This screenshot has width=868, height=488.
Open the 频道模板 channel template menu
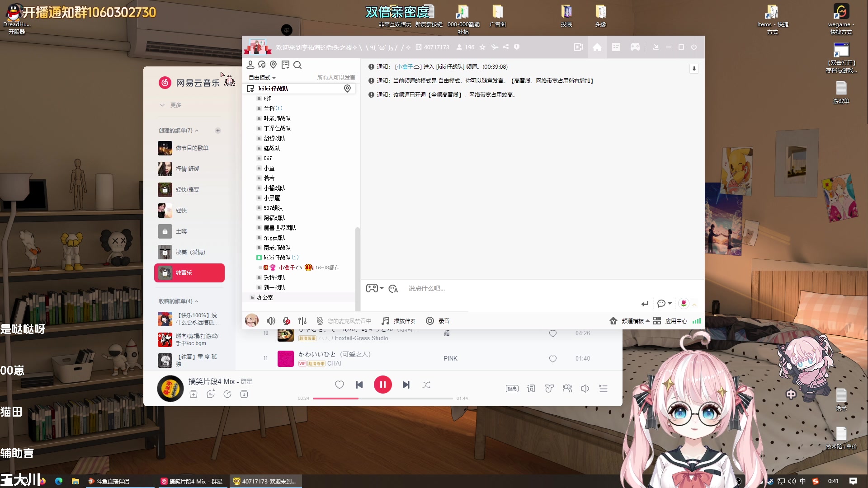tap(629, 321)
